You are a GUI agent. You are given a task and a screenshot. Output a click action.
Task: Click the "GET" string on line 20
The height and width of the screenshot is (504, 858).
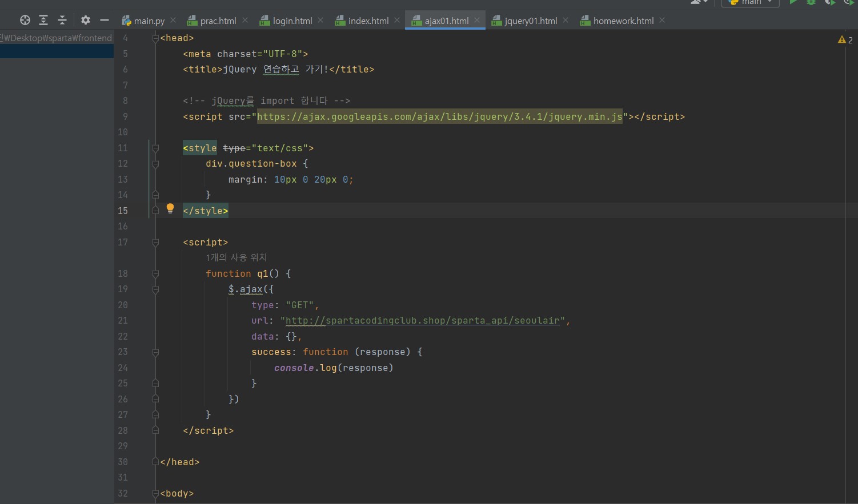point(299,305)
